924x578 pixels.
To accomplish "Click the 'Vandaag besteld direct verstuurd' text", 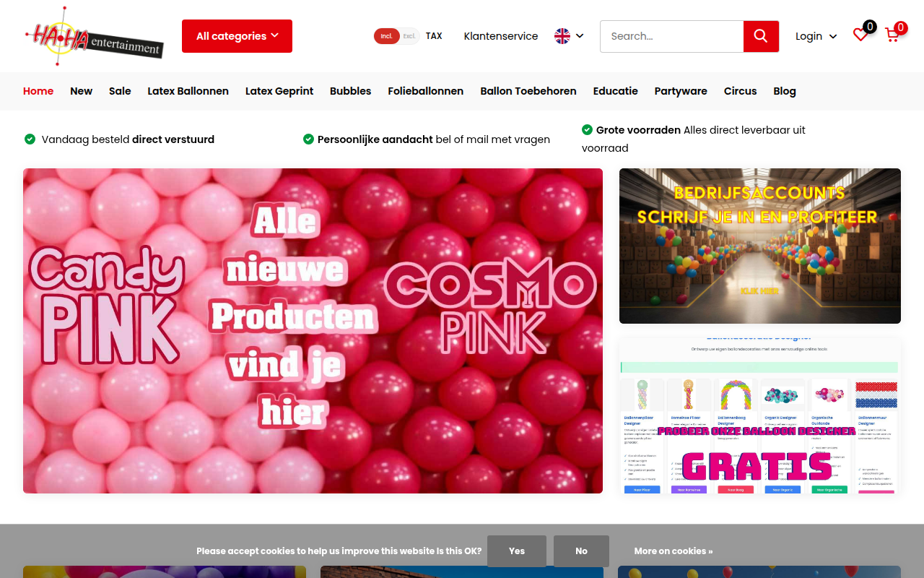I will [128, 139].
